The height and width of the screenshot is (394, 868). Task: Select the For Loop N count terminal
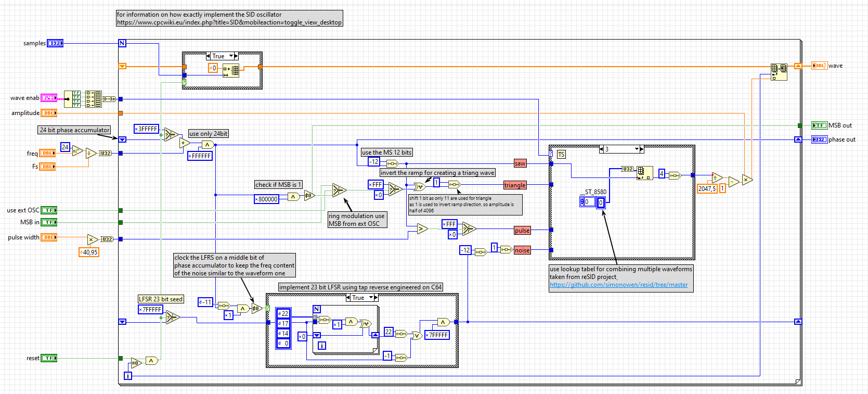coord(122,43)
